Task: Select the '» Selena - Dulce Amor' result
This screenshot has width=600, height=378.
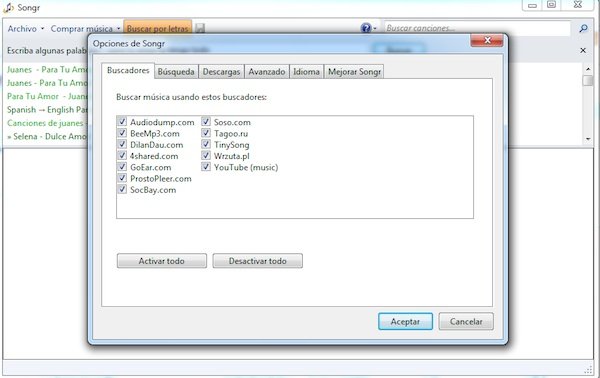Action: coord(47,136)
